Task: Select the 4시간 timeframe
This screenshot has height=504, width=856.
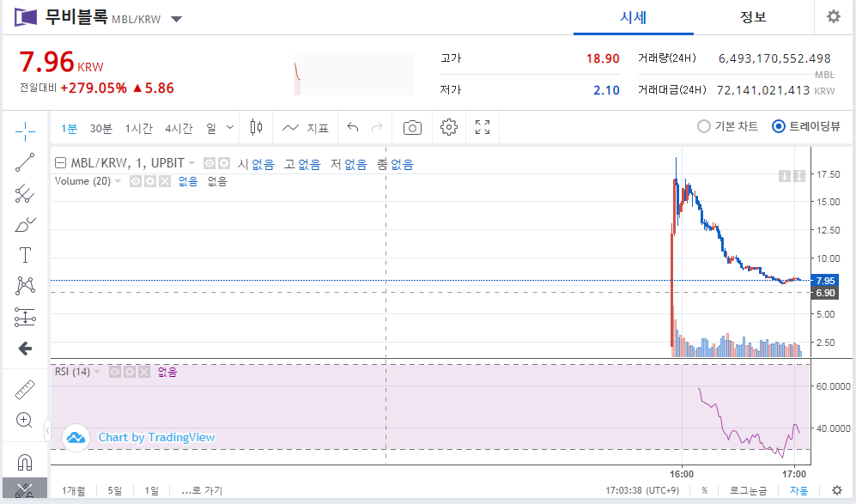Action: click(x=179, y=128)
